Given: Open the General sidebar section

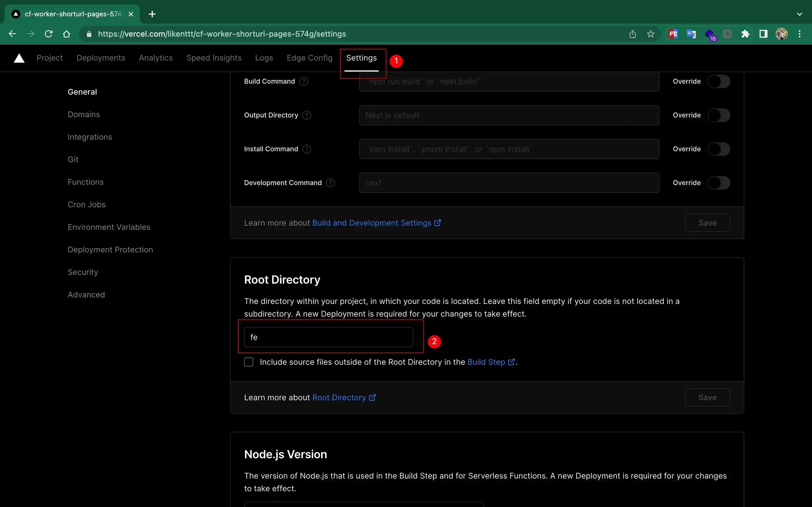Looking at the screenshot, I should point(82,92).
